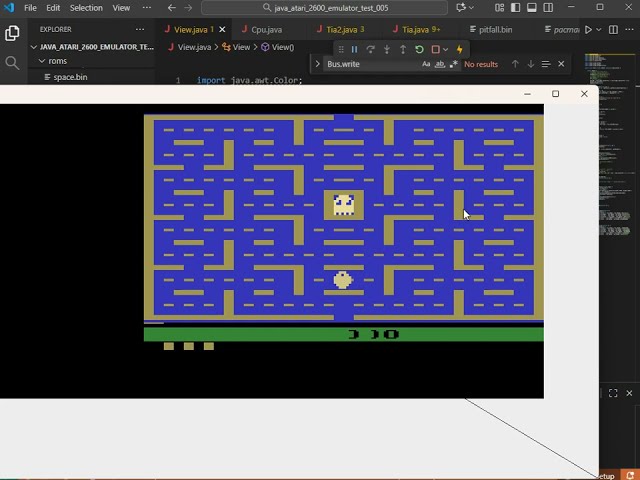Toggle Use Regular Expression in find widget
The image size is (640, 480).
453,64
